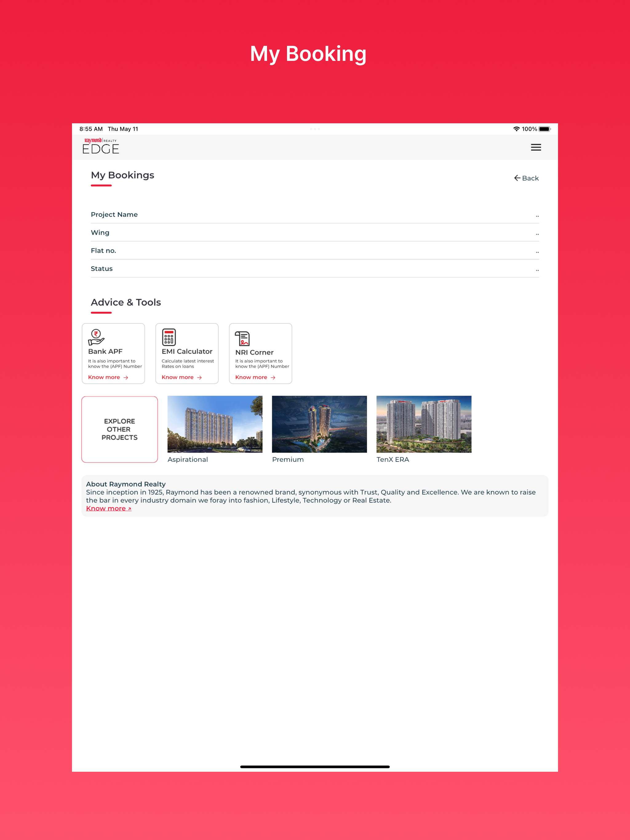
Task: Tap the 8:55 AM clock in status bar
Action: point(91,129)
